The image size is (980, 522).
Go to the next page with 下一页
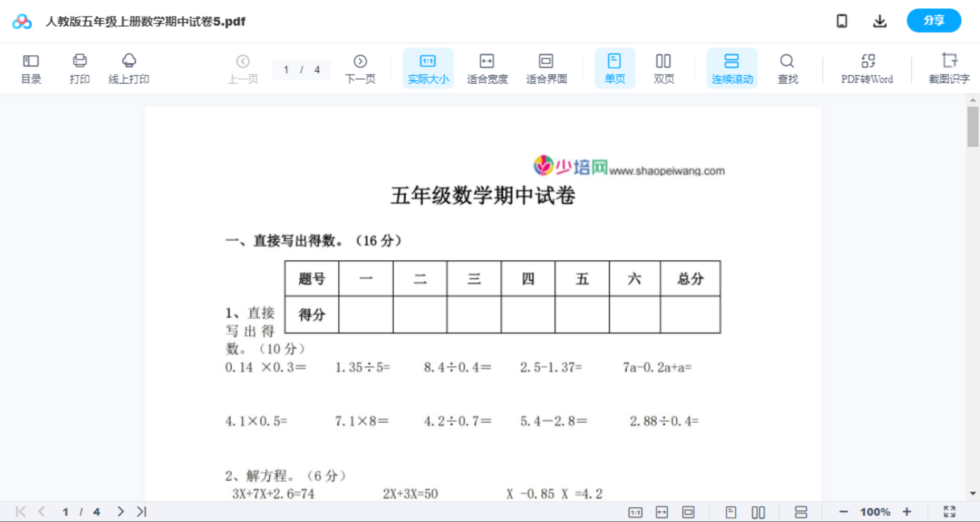point(360,68)
